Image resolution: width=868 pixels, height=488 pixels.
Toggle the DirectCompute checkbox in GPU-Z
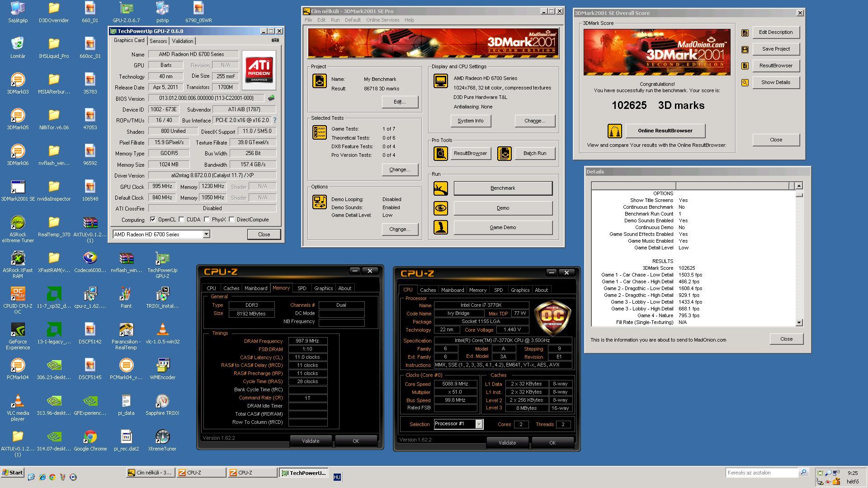coord(231,220)
